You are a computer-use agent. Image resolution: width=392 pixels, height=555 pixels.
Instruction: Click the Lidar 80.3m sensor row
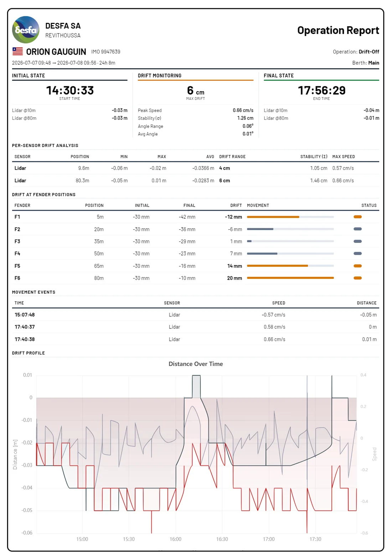pos(196,180)
